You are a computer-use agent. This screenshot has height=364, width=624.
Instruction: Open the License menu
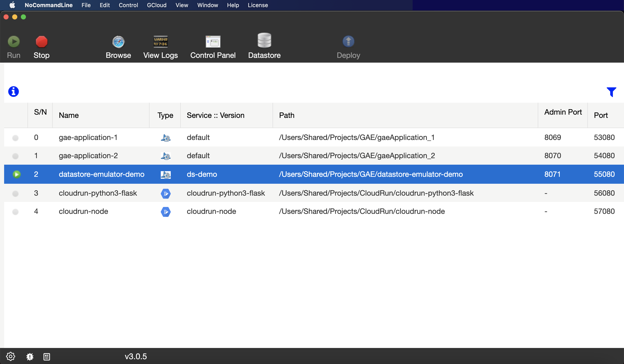(x=258, y=5)
